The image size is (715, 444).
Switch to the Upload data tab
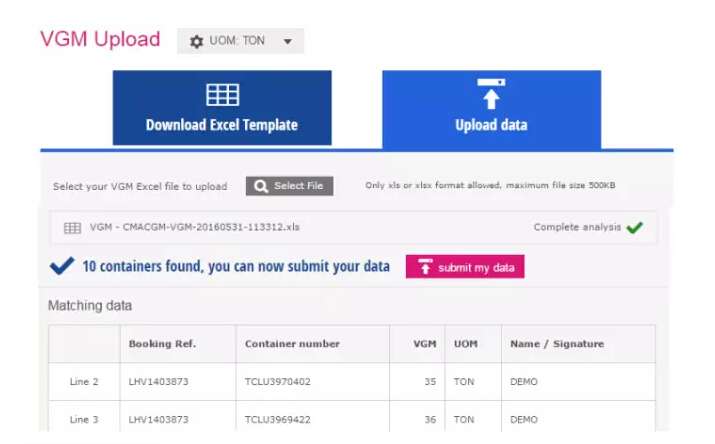click(491, 108)
